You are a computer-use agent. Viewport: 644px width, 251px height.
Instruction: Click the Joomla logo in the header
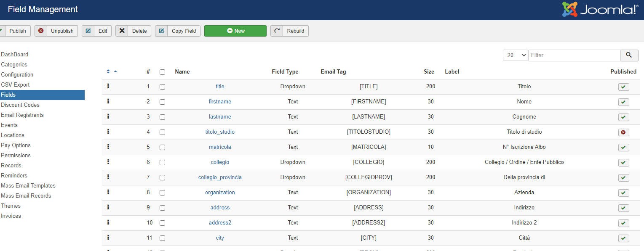tap(600, 10)
